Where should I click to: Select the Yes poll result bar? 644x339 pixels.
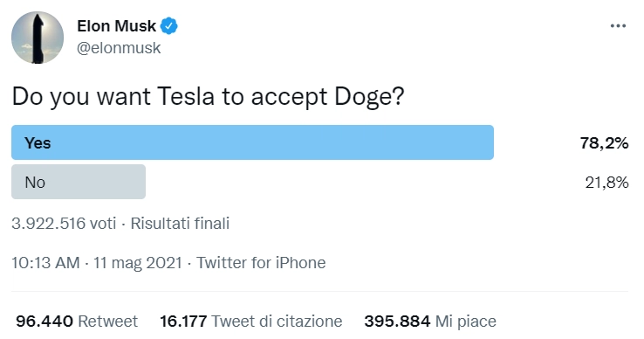pyautogui.click(x=252, y=142)
